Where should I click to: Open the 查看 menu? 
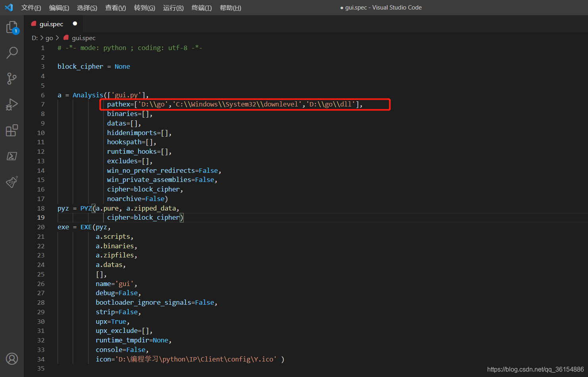point(115,8)
